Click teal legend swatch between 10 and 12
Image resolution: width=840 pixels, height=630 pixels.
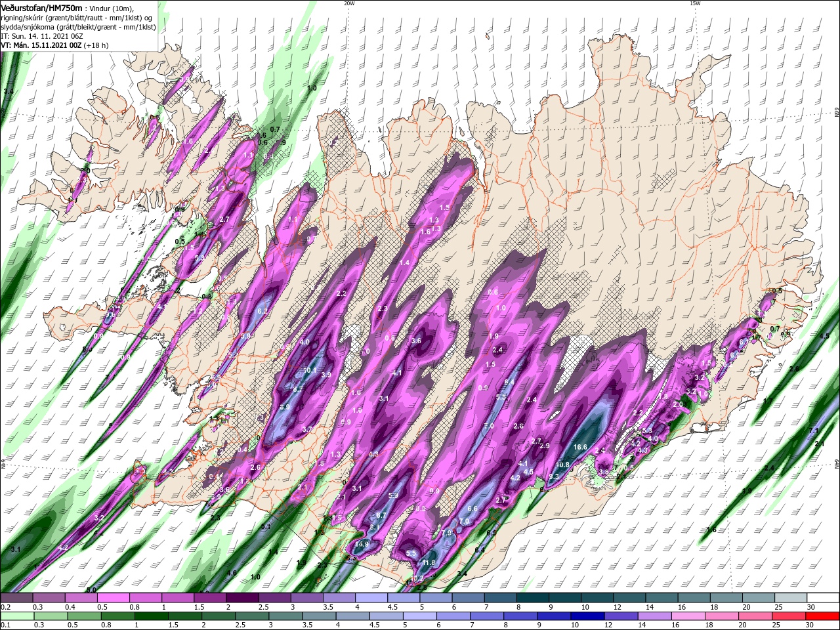pyautogui.click(x=597, y=598)
